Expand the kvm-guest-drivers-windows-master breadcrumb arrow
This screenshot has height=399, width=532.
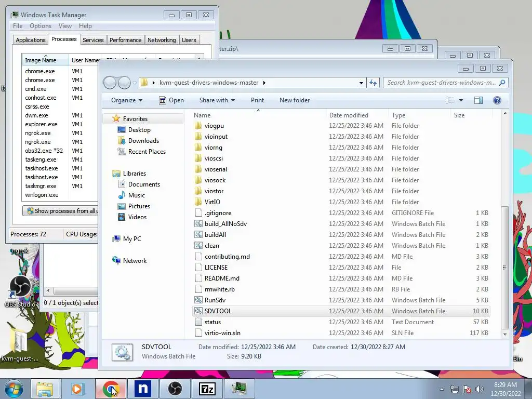coord(264,83)
